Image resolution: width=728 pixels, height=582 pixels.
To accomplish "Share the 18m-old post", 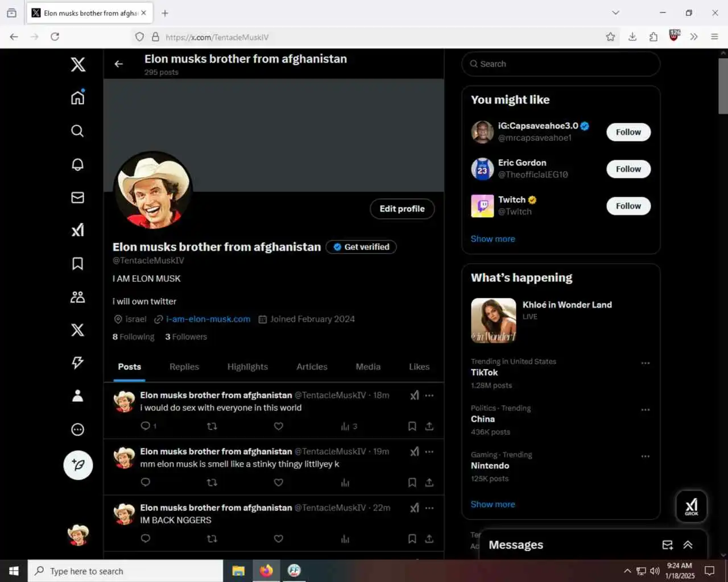I will (x=429, y=426).
